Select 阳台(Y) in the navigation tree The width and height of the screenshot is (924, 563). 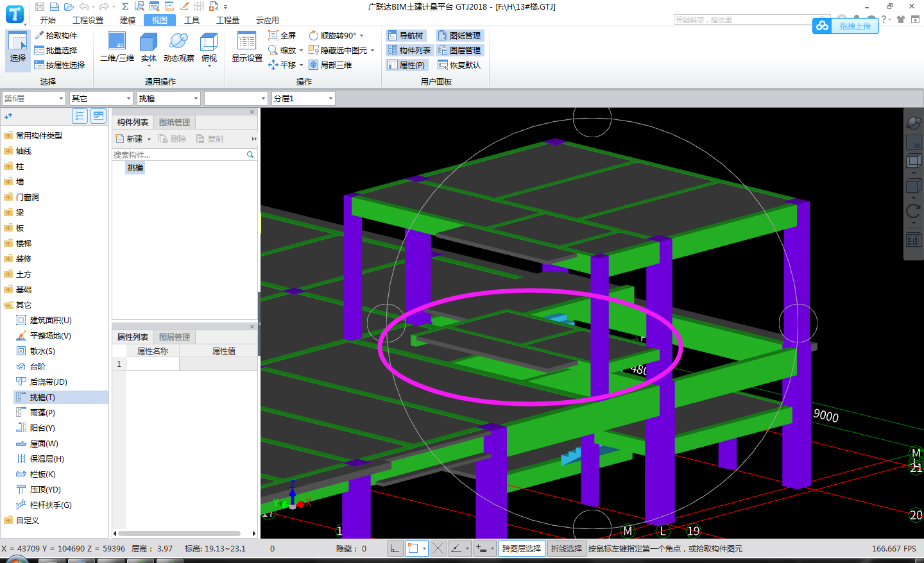coord(42,428)
